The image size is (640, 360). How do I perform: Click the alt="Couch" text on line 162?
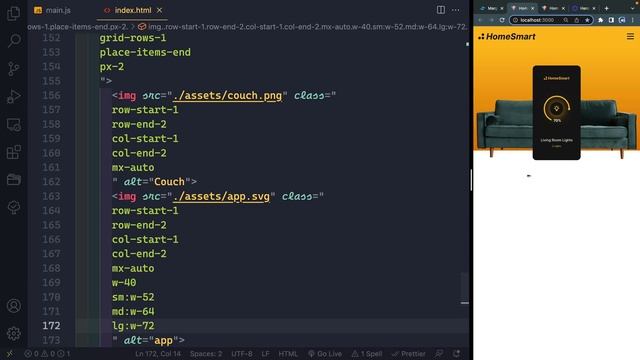pos(157,182)
